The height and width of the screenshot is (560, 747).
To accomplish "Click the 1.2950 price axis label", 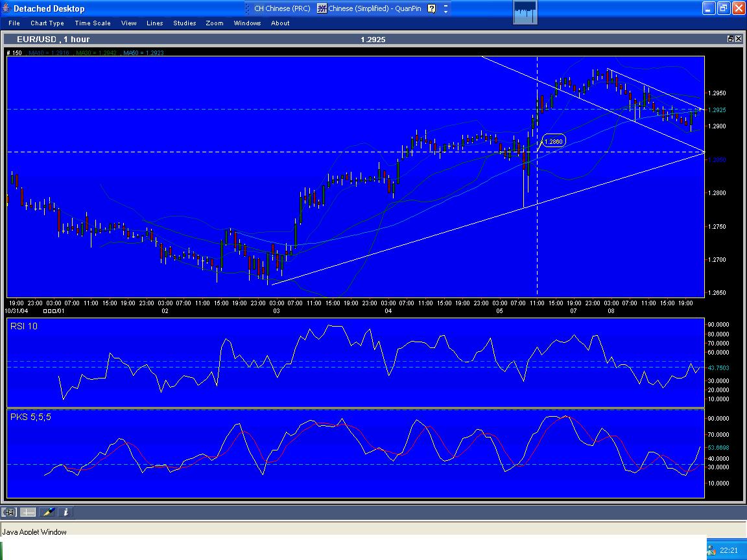I will pyautogui.click(x=717, y=93).
